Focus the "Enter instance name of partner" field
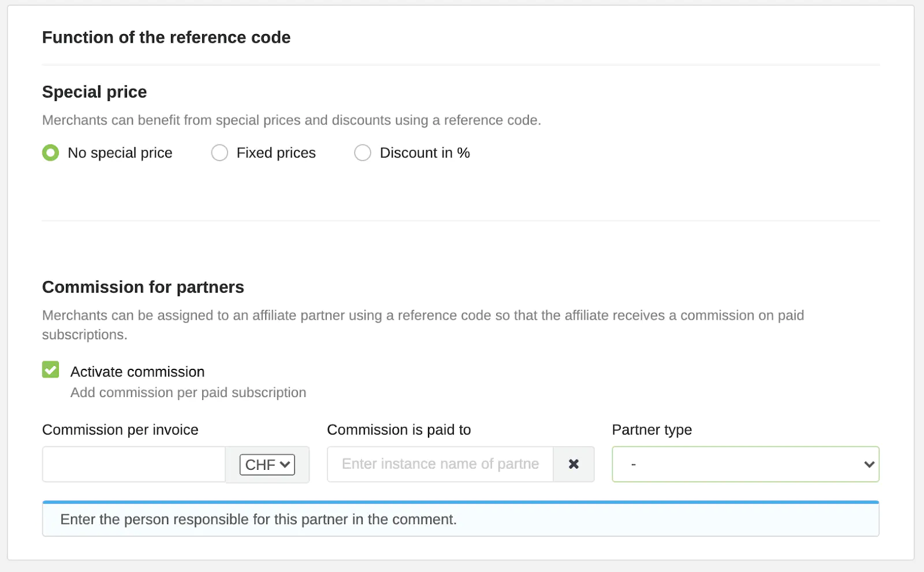Screen dimensions: 924x572 (x=440, y=464)
